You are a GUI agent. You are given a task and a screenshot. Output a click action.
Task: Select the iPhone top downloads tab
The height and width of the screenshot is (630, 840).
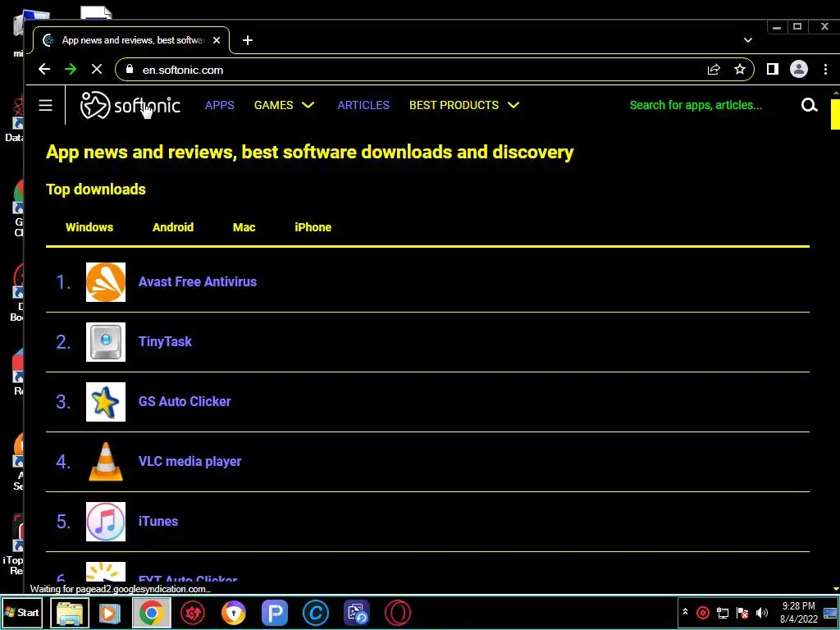pyautogui.click(x=313, y=227)
